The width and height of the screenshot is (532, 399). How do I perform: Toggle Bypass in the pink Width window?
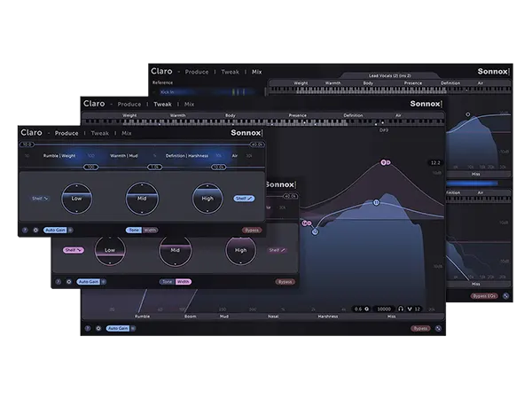tap(285, 282)
